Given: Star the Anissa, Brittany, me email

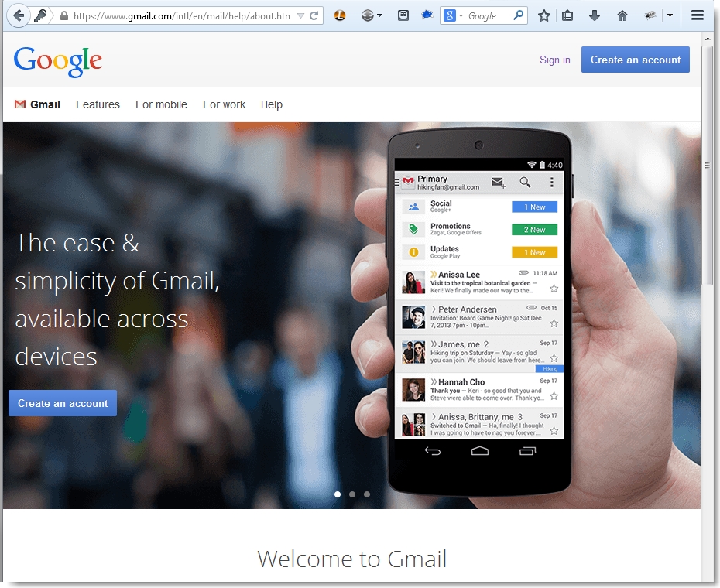Looking at the screenshot, I should pos(554,431).
